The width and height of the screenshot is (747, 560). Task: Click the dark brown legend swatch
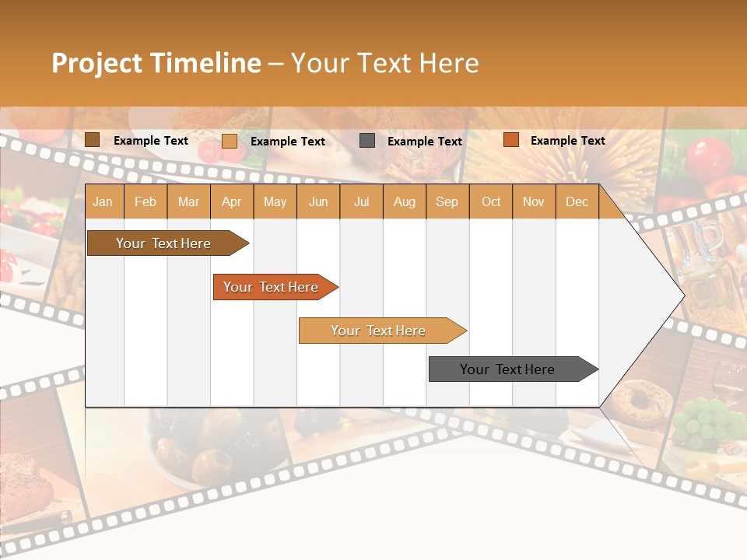tap(92, 140)
